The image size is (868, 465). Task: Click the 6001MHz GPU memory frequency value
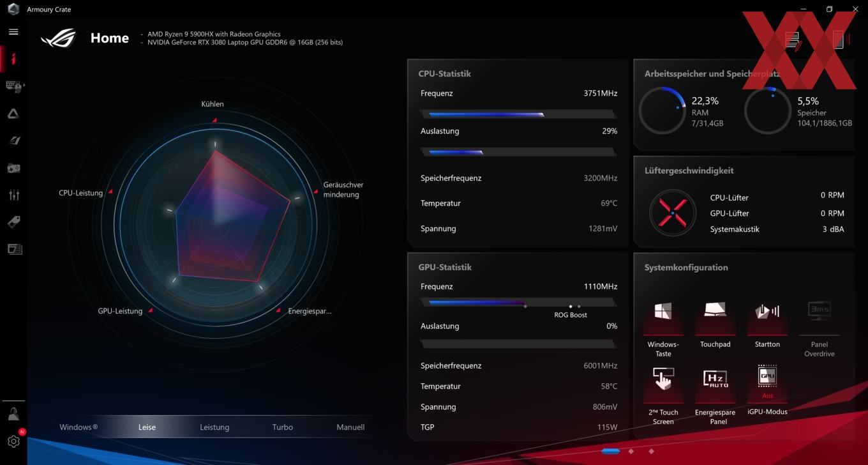[601, 366]
